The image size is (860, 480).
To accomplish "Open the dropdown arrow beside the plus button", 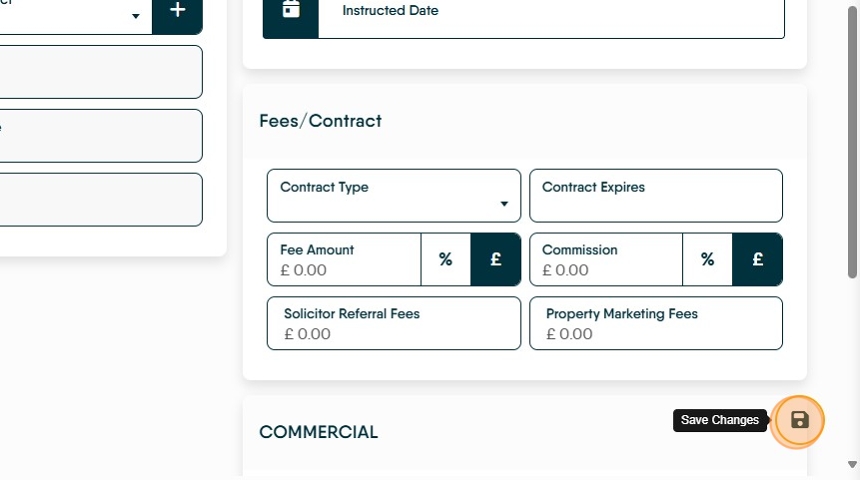I will point(135,16).
